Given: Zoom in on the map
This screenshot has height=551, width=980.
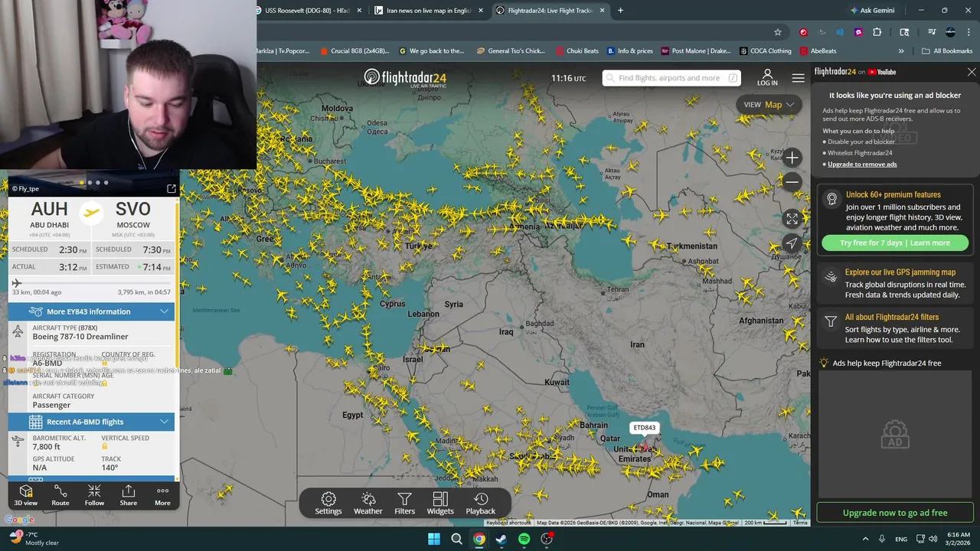Looking at the screenshot, I should coord(792,158).
